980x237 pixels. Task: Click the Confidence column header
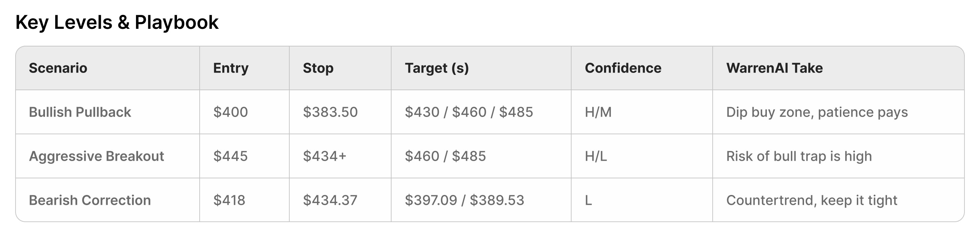click(x=623, y=68)
